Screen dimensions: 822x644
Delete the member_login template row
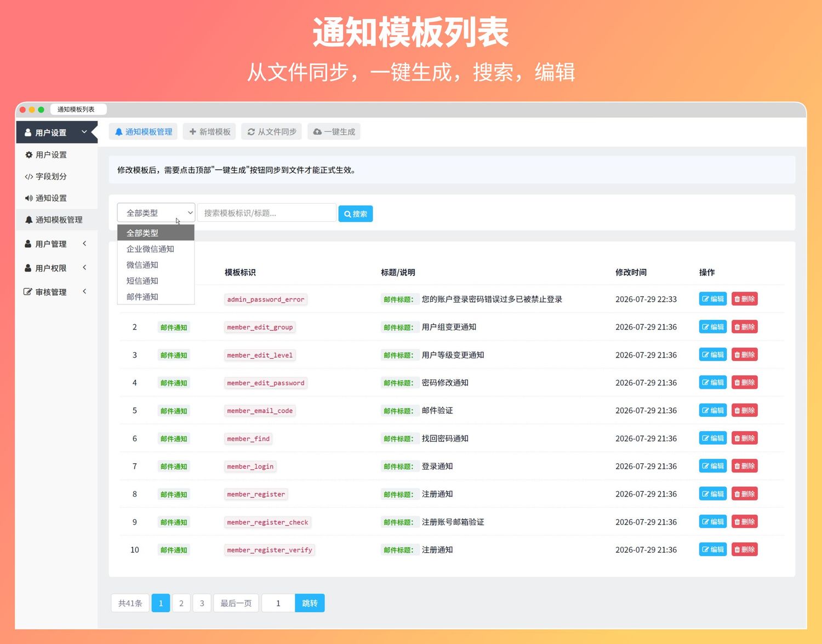tap(744, 466)
